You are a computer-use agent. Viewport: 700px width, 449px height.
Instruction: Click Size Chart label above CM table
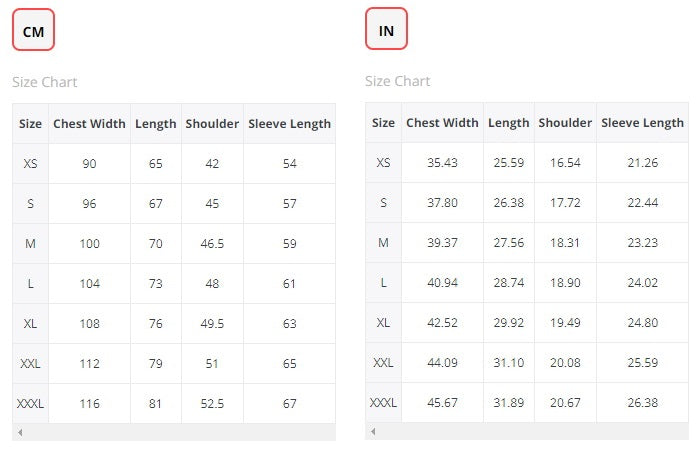click(45, 82)
